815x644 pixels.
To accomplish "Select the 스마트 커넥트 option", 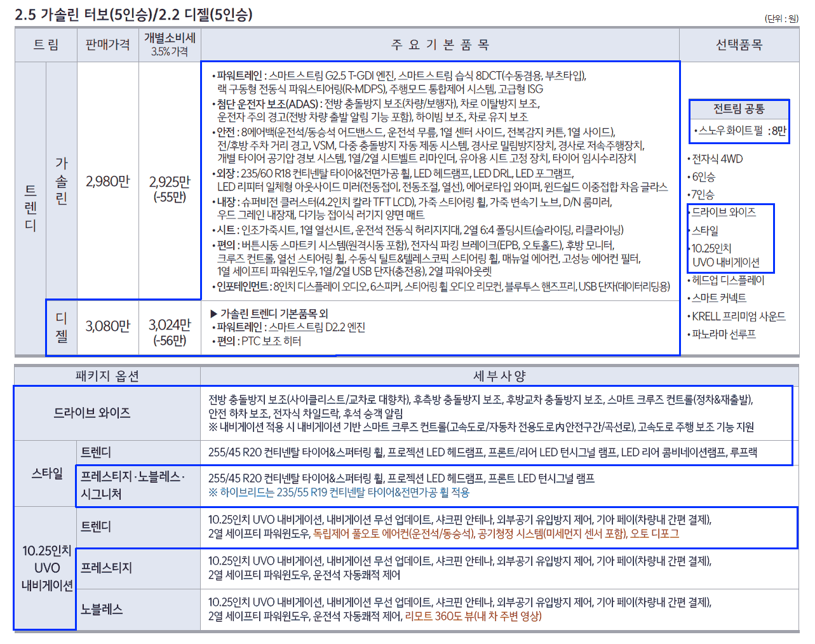I will (x=717, y=298).
